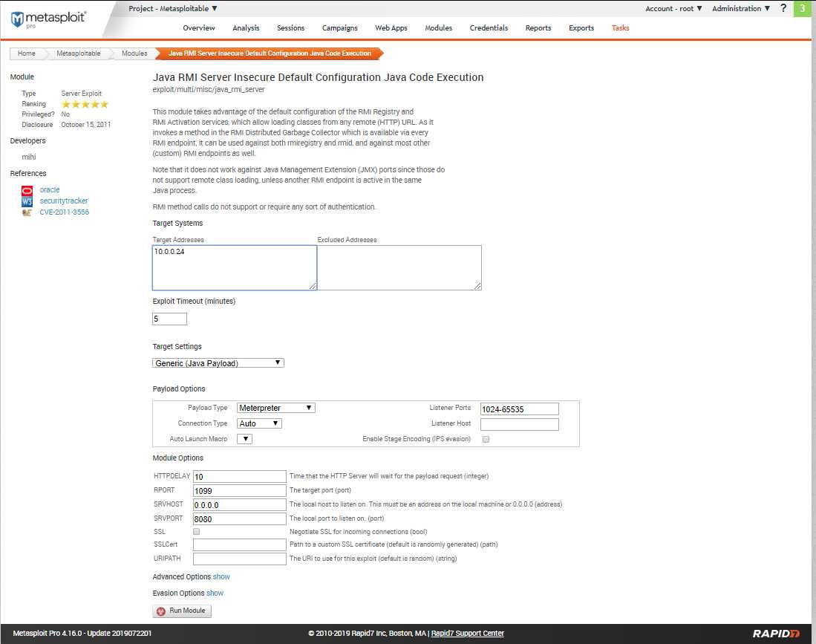
Task: Open the Campaigns tab
Action: 340,28
